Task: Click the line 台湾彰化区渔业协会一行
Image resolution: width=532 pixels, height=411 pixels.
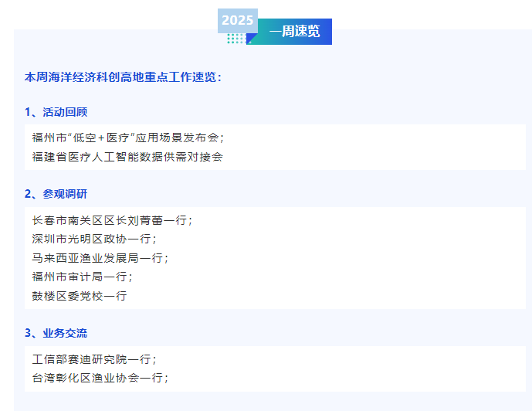Action: [100, 378]
